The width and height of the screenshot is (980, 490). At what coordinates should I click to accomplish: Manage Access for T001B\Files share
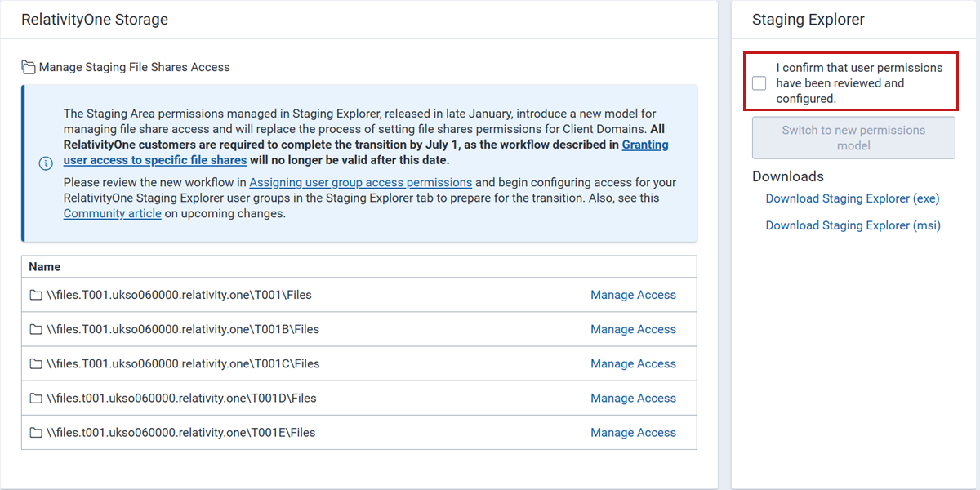click(633, 329)
